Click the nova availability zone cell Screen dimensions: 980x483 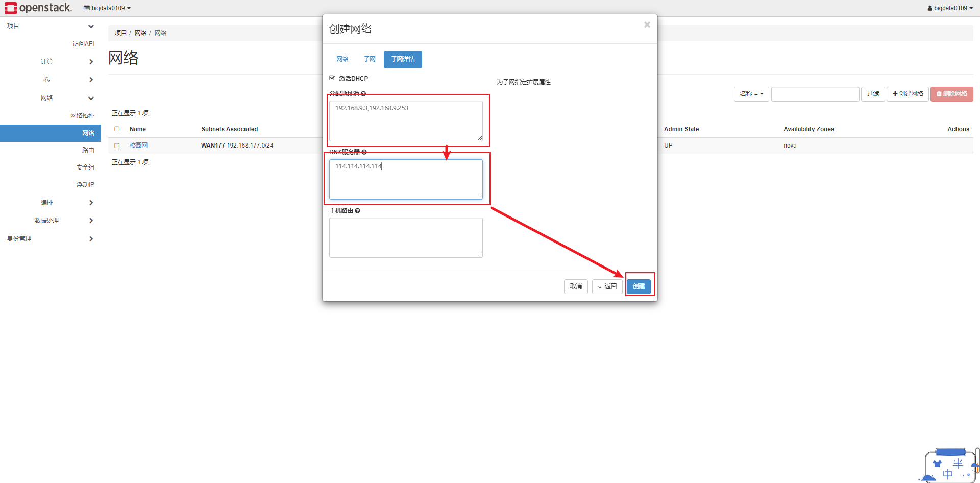click(x=790, y=146)
